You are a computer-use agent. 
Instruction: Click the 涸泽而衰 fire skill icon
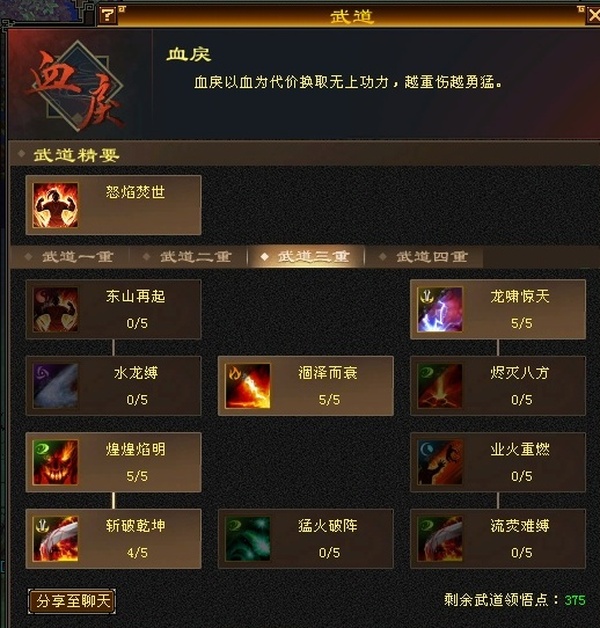(x=248, y=386)
